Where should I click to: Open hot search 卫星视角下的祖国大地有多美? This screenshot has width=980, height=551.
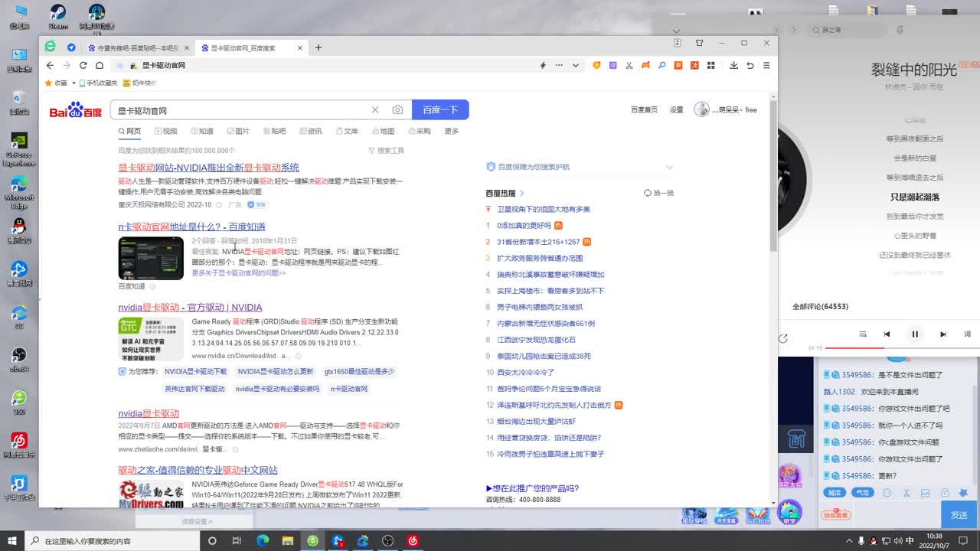pos(544,209)
